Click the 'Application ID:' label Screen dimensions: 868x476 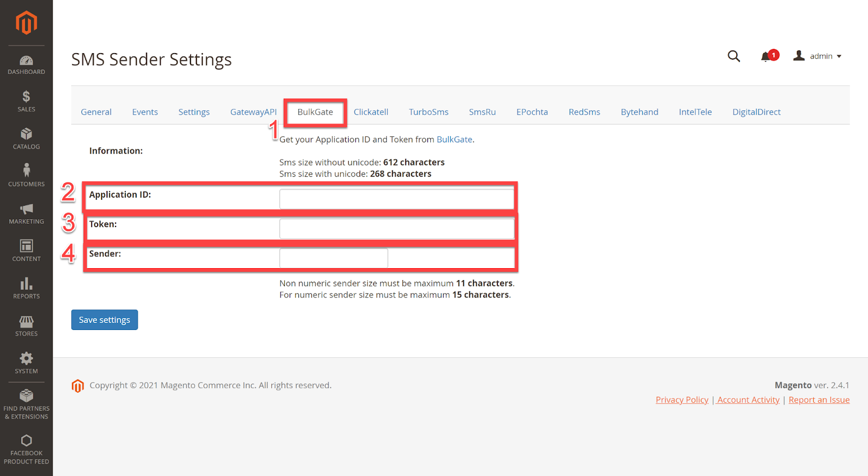point(120,195)
